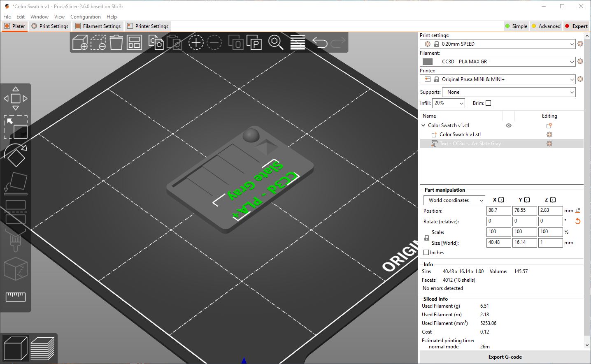Screen dimensions: 591x364
Task: Open the Configuration menu
Action: point(86,17)
